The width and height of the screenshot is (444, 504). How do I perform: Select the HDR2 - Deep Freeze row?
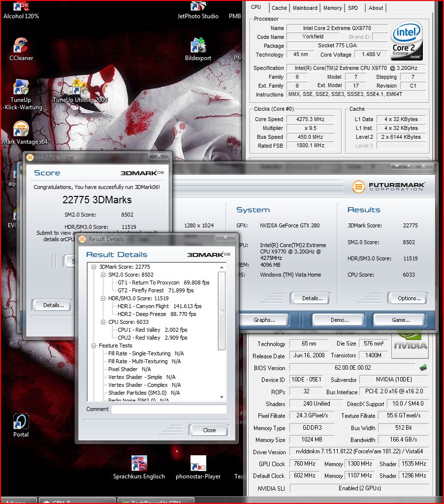157,314
